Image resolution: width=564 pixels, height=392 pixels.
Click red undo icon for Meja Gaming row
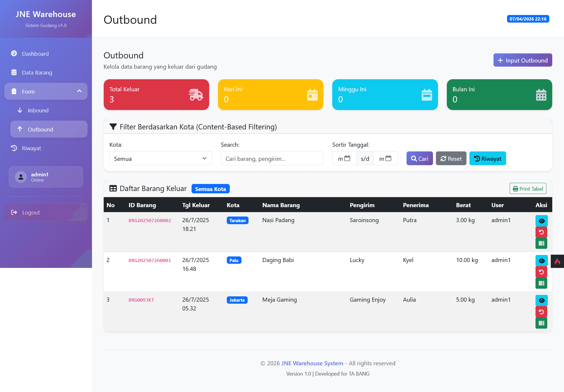pyautogui.click(x=541, y=312)
